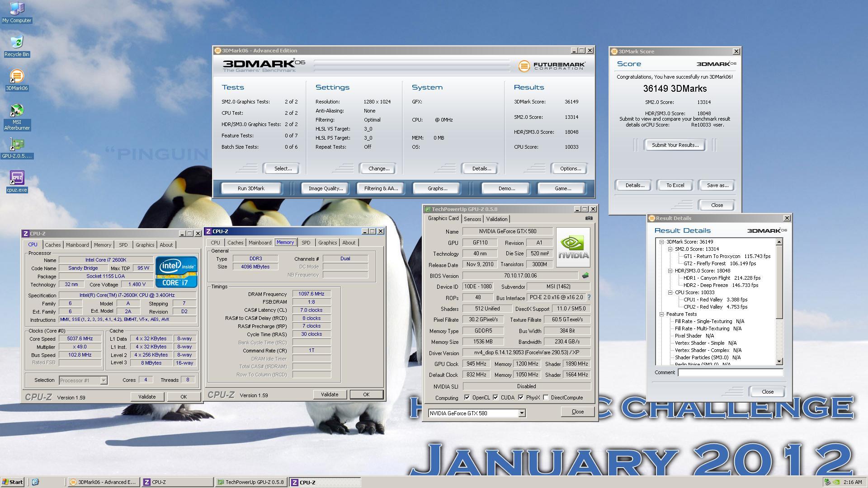The width and height of the screenshot is (868, 488).
Task: Open the Graphics tab in the Memory CPU-Z window
Action: coord(327,243)
